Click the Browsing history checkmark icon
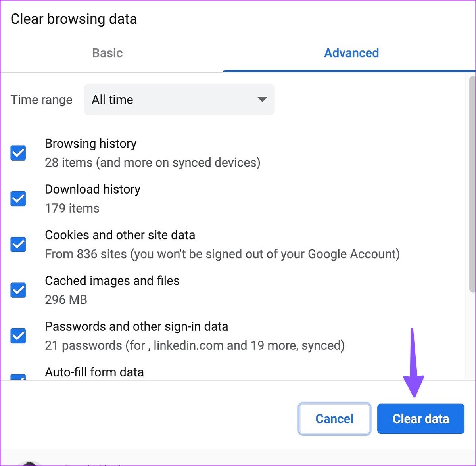The width and height of the screenshot is (476, 466). (18, 153)
